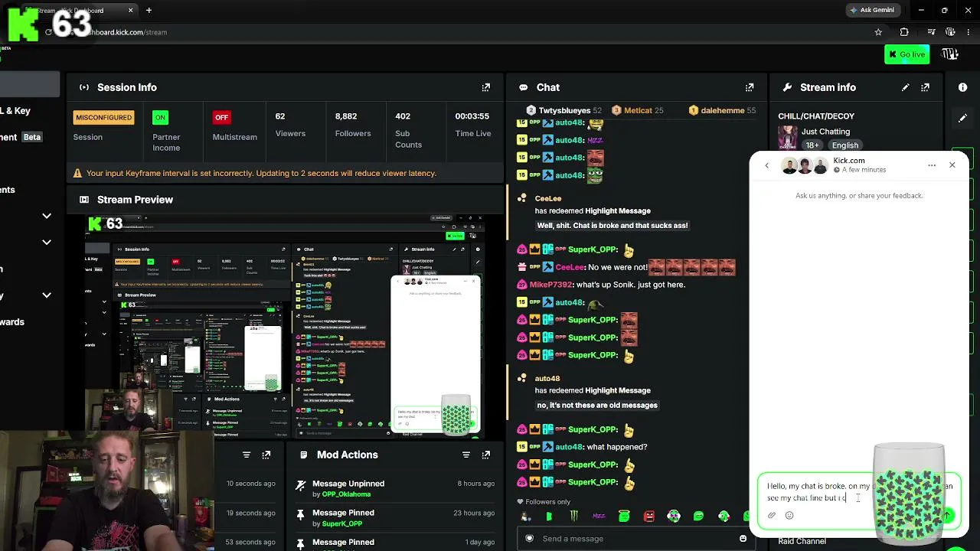Insert the purple MIZZ emote
Viewport: 980px width, 551px height.
click(x=599, y=517)
